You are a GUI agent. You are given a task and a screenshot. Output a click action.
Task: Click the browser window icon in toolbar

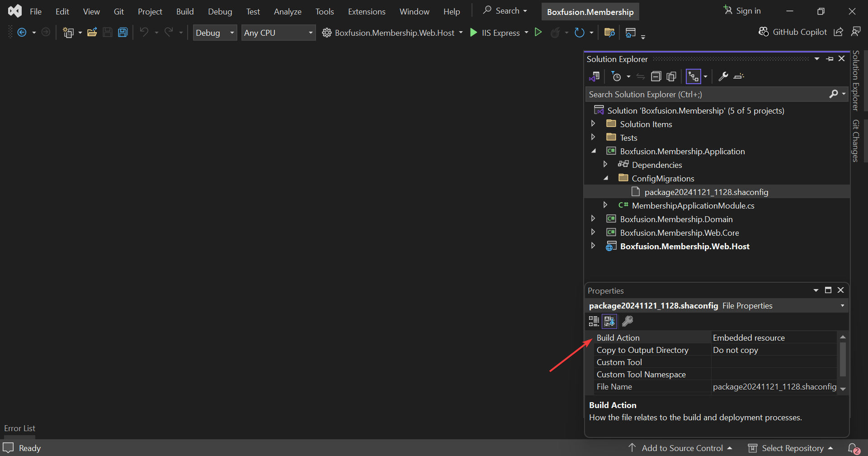(x=631, y=33)
